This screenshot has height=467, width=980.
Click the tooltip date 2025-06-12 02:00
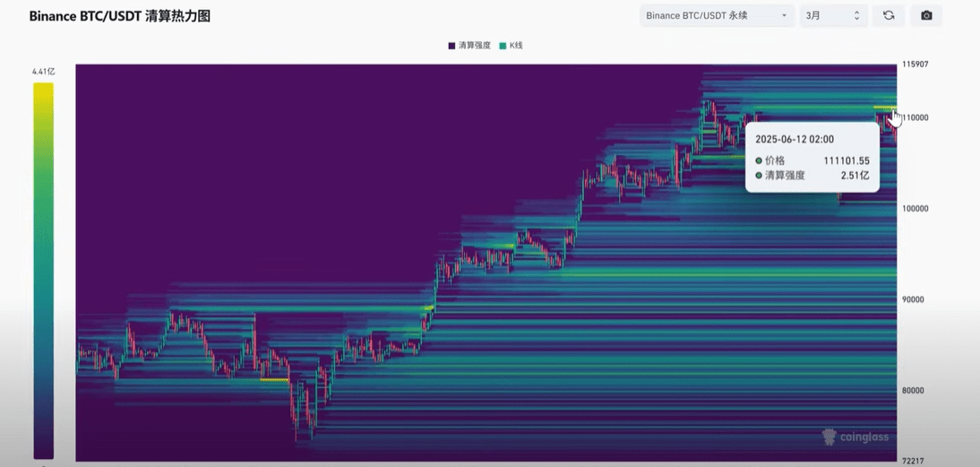795,140
